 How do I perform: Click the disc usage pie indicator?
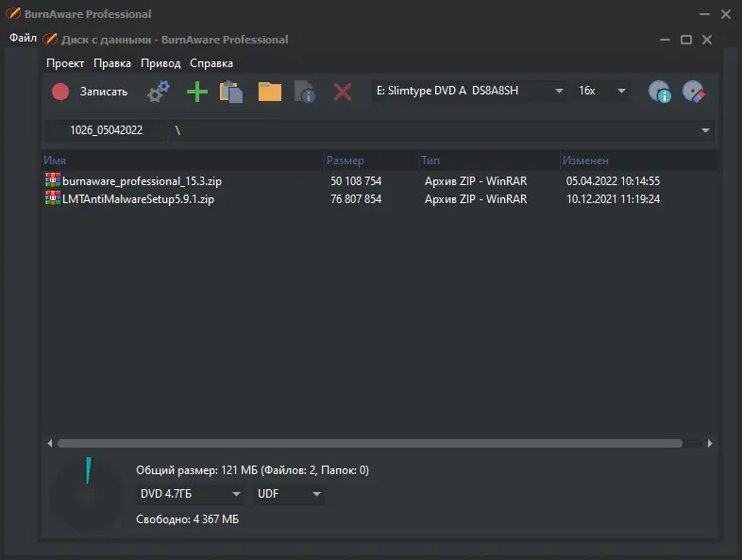pyautogui.click(x=88, y=496)
